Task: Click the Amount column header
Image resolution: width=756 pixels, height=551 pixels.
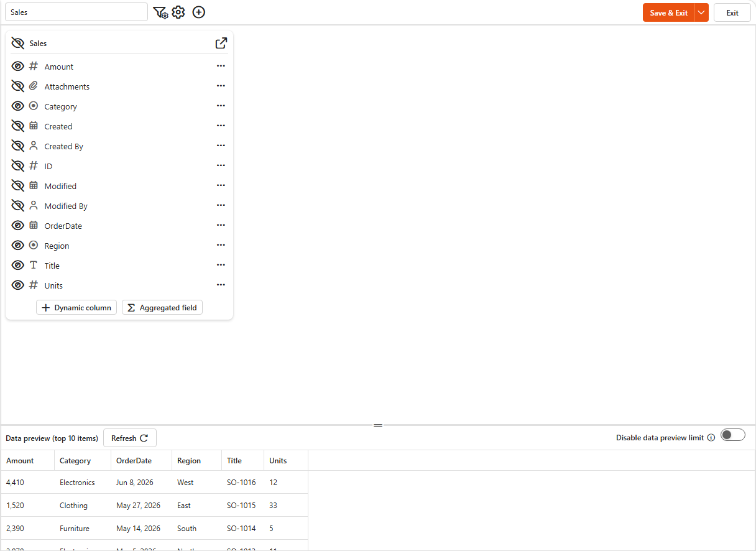Action: (27, 461)
